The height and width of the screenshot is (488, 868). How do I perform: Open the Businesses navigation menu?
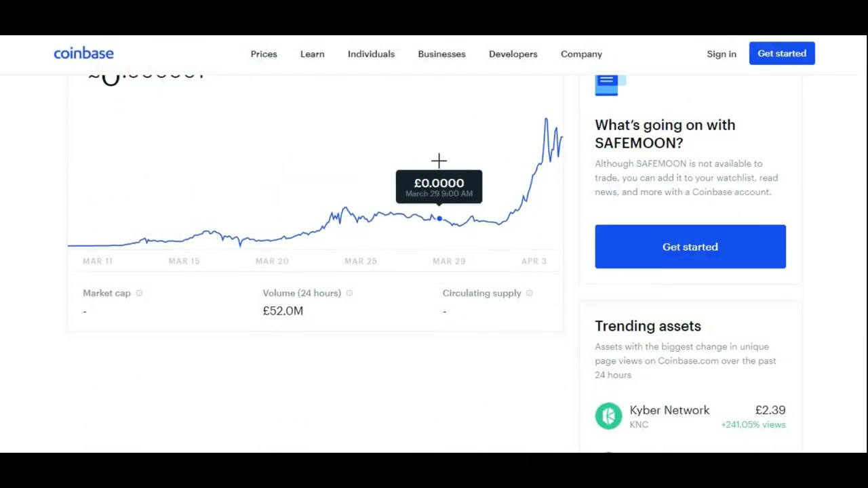tap(441, 54)
